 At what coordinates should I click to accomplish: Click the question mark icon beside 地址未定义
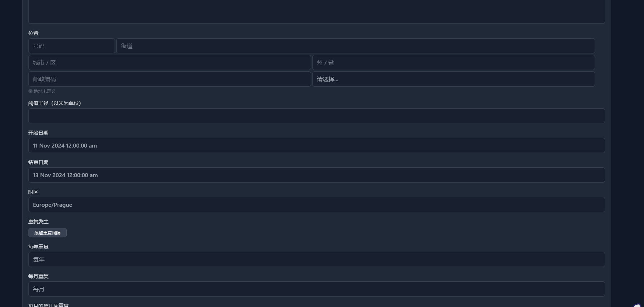pos(30,91)
